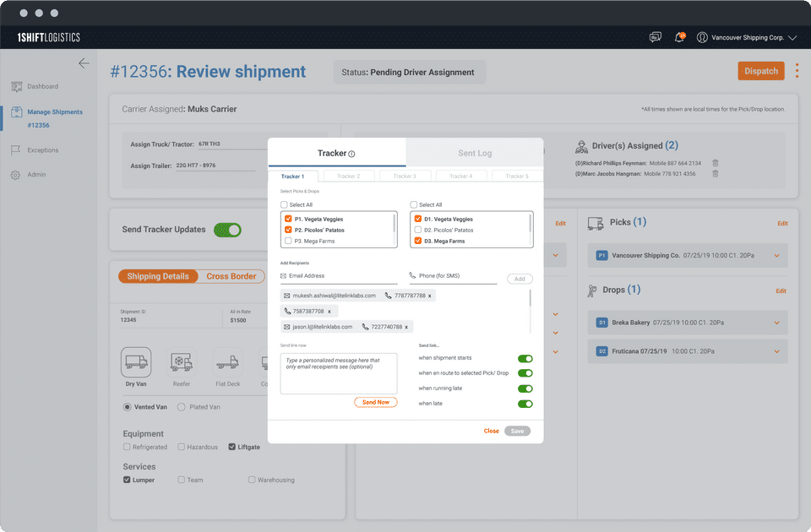Open the chat messages icon in header
811x532 pixels.
coord(656,37)
